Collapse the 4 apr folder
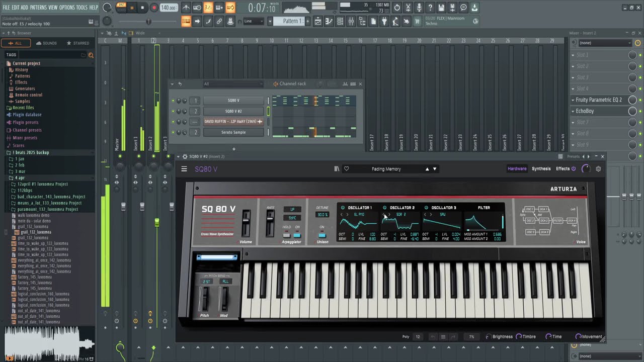Screen dimensions: 644x362 pos(20,178)
